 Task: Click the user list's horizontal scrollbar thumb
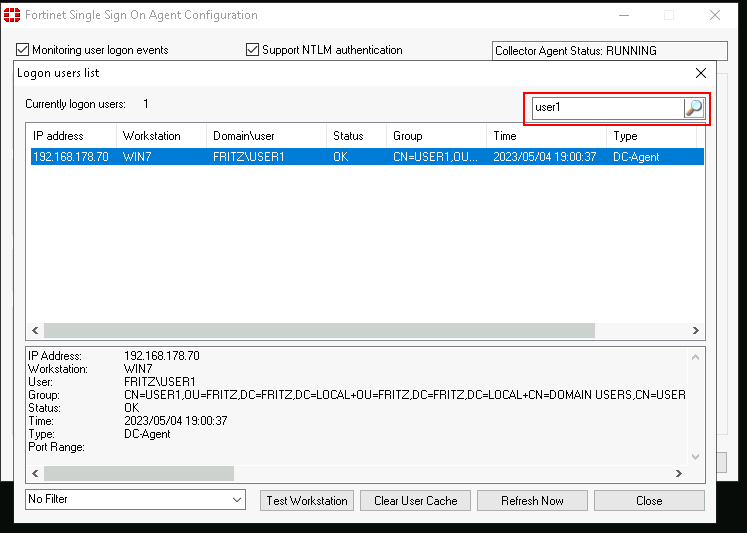pyautogui.click(x=319, y=331)
